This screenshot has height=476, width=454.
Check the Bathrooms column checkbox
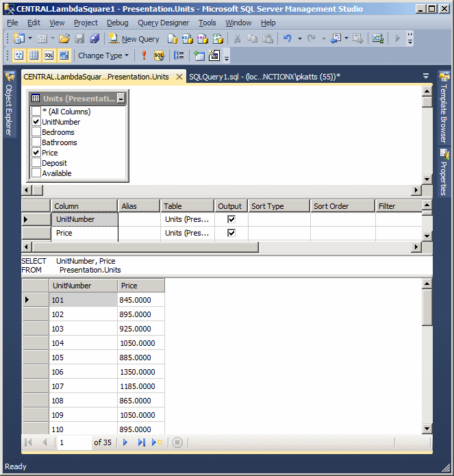click(x=36, y=142)
